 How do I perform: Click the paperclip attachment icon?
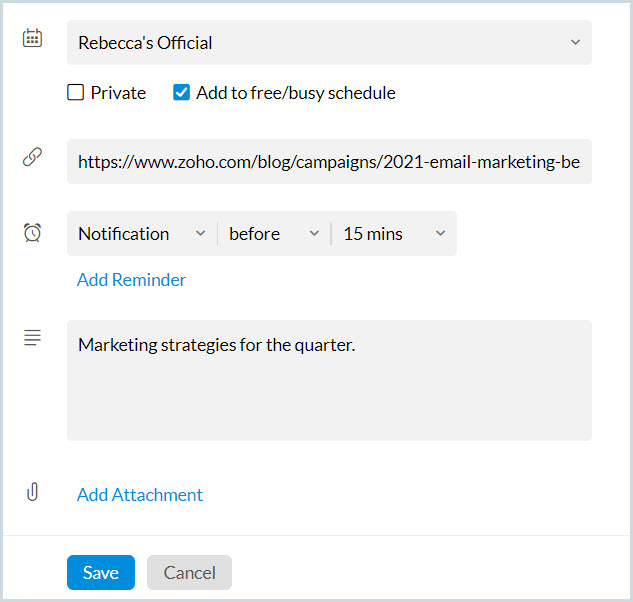click(x=32, y=492)
